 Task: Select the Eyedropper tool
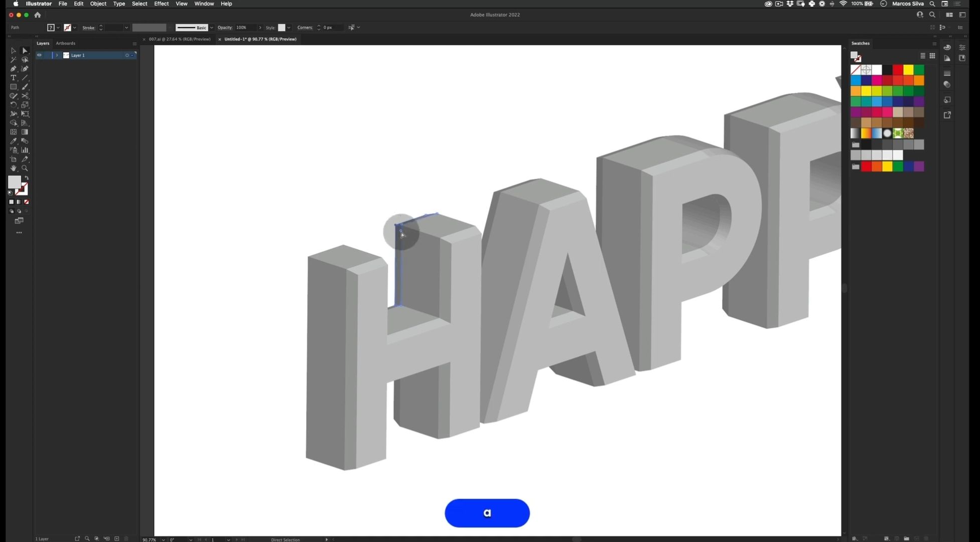pyautogui.click(x=14, y=141)
